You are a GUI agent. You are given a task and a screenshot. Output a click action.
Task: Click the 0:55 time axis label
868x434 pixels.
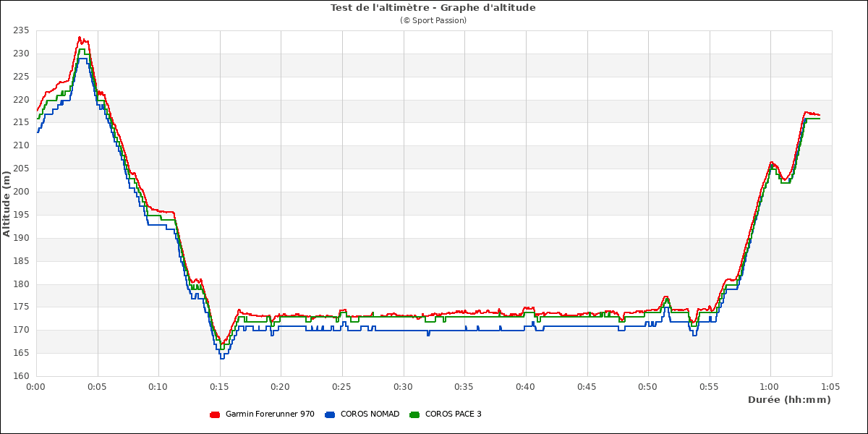[710, 387]
